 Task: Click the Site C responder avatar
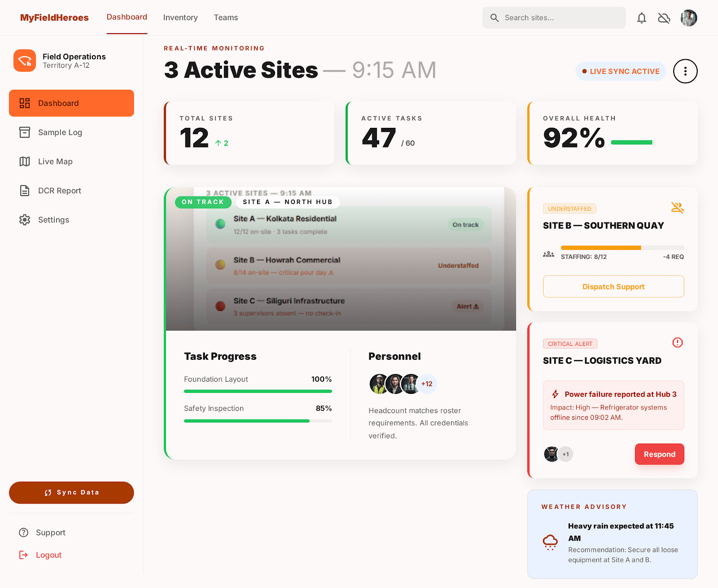click(x=551, y=454)
